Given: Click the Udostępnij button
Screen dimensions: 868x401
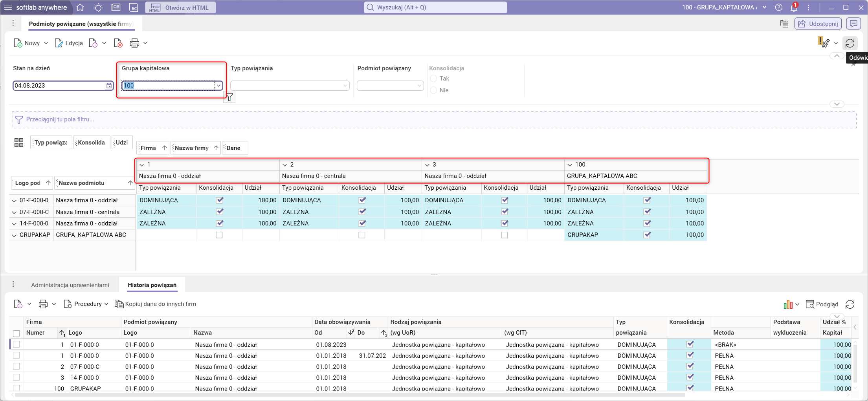Looking at the screenshot, I should [818, 24].
